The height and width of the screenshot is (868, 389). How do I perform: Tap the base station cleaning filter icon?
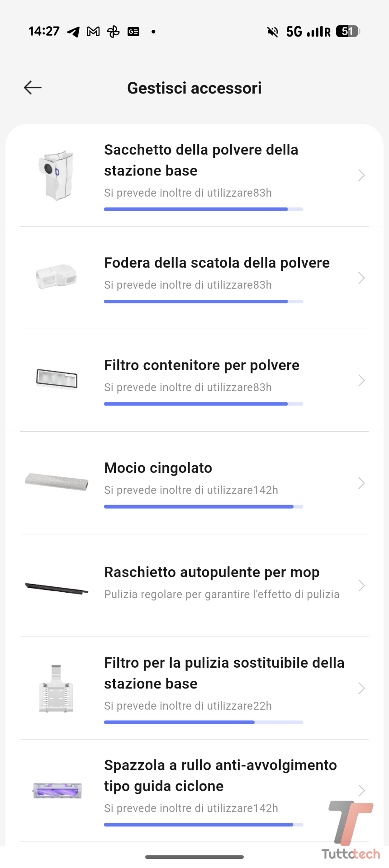[x=56, y=688]
